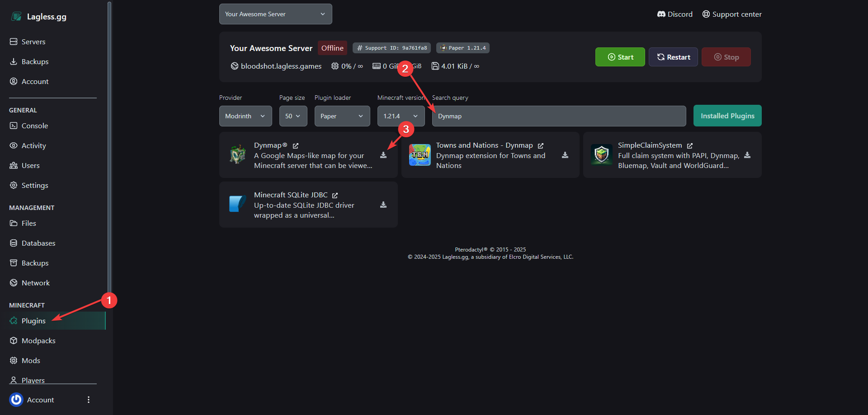Open Dynmap® external link icon
The image size is (868, 415).
(x=296, y=146)
